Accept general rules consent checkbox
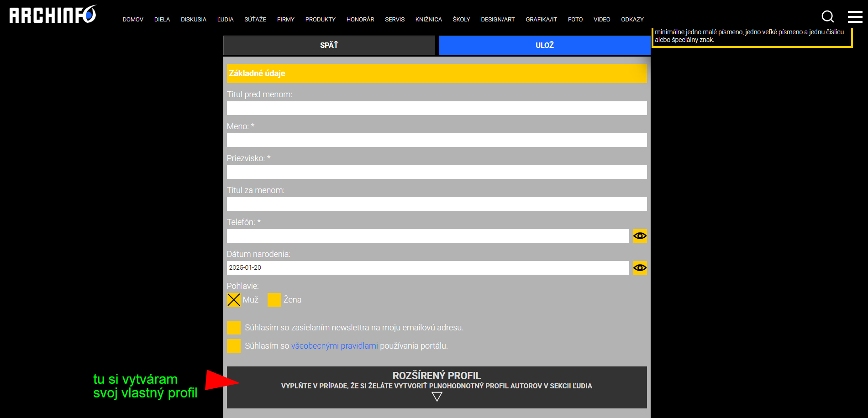Screen dimensions: 868x418 (x=234, y=346)
